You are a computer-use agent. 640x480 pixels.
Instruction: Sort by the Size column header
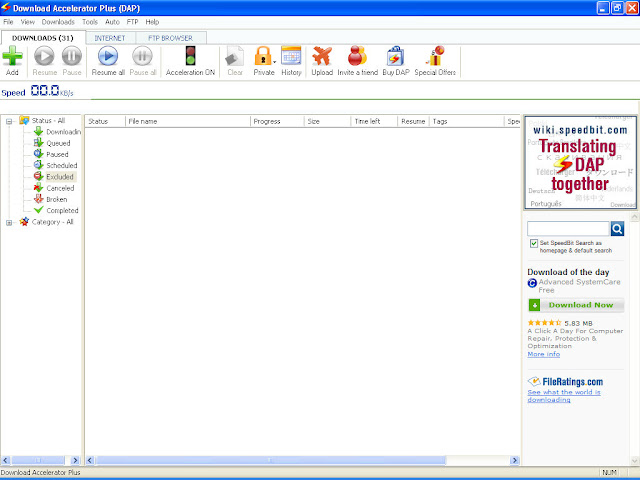[x=327, y=121]
